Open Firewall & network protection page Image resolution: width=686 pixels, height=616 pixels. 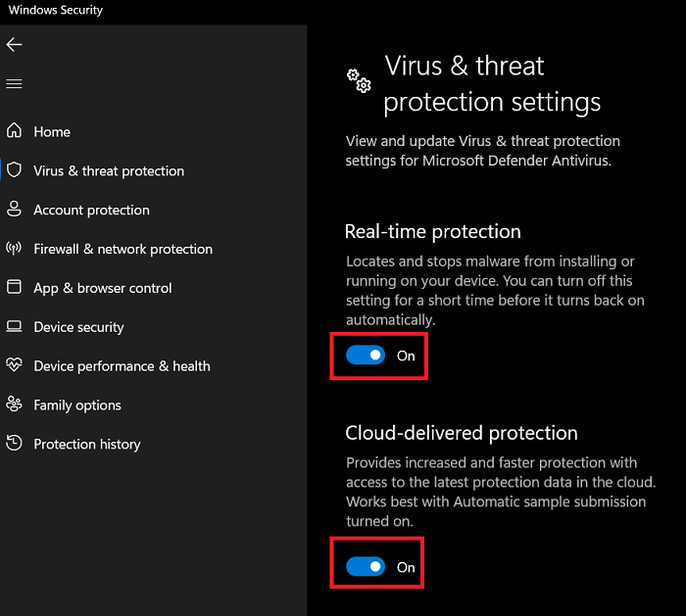[x=122, y=249]
